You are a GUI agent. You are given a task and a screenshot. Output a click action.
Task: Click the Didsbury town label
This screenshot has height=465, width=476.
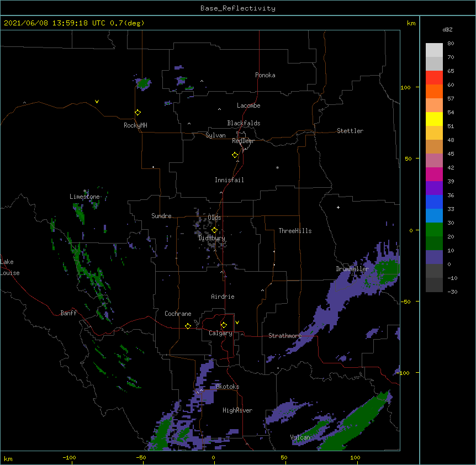[x=212, y=238]
